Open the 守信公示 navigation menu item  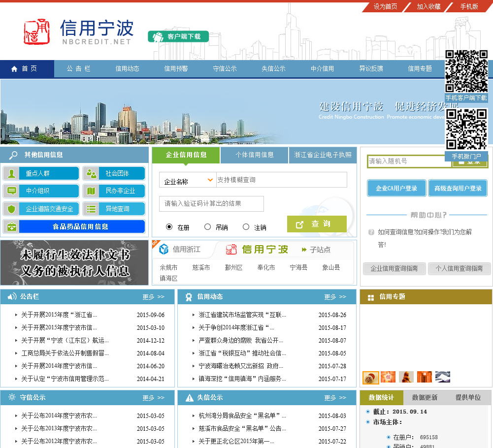pyautogui.click(x=225, y=68)
